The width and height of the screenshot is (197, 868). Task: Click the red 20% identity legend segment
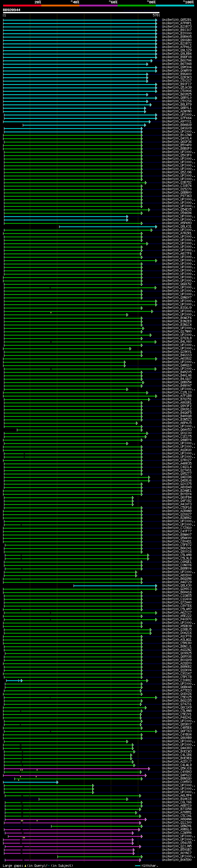coord(22,6)
